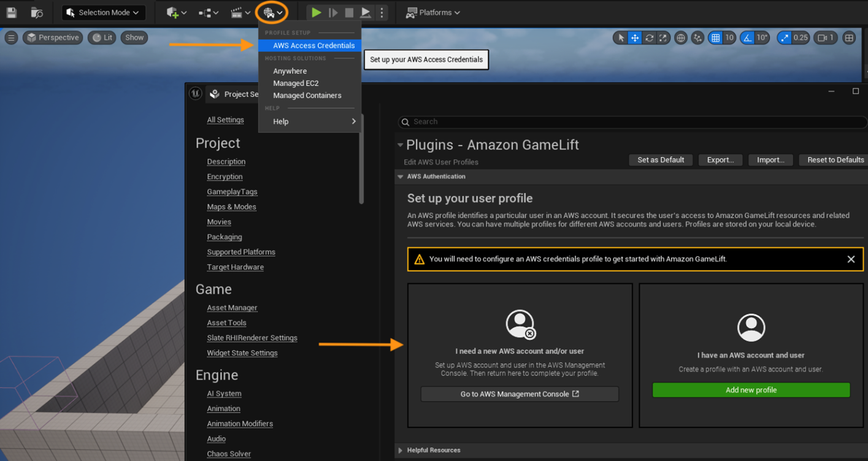This screenshot has width=868, height=461.
Task: Start Play in Editor with green play button
Action: [x=316, y=12]
